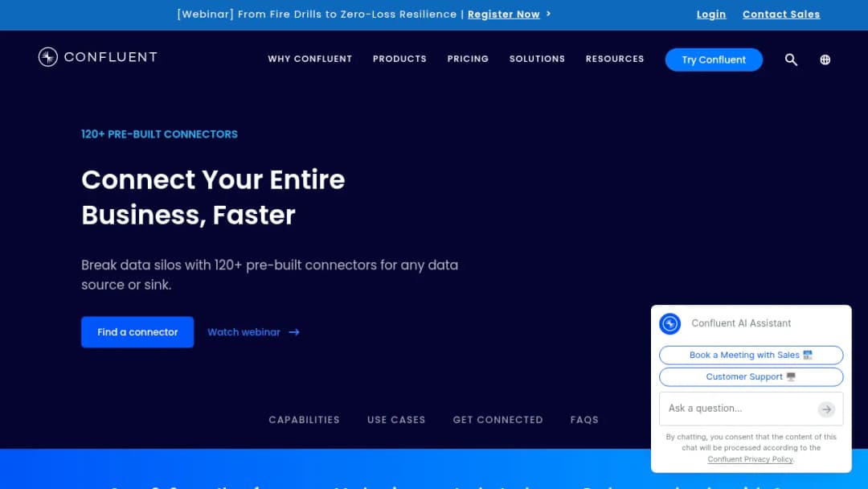Open the site search magnifier icon
Image resolution: width=868 pixels, height=489 pixels.
pos(791,60)
